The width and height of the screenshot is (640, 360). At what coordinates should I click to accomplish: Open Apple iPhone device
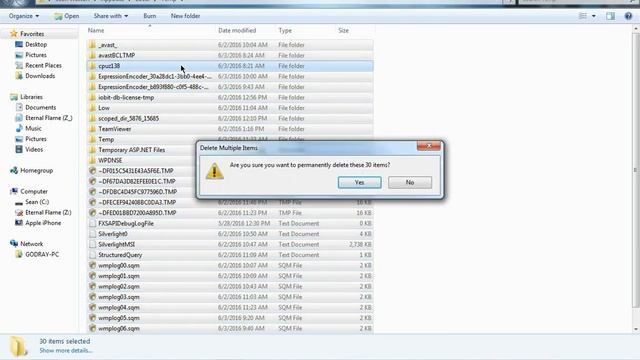43,223
